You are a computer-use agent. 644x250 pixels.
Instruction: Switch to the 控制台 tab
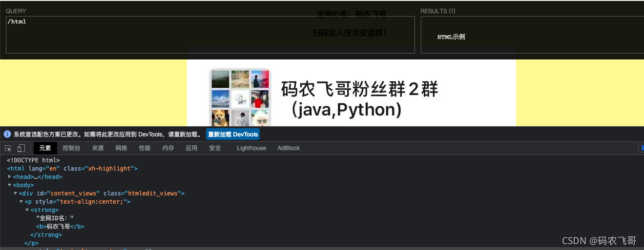coord(72,148)
